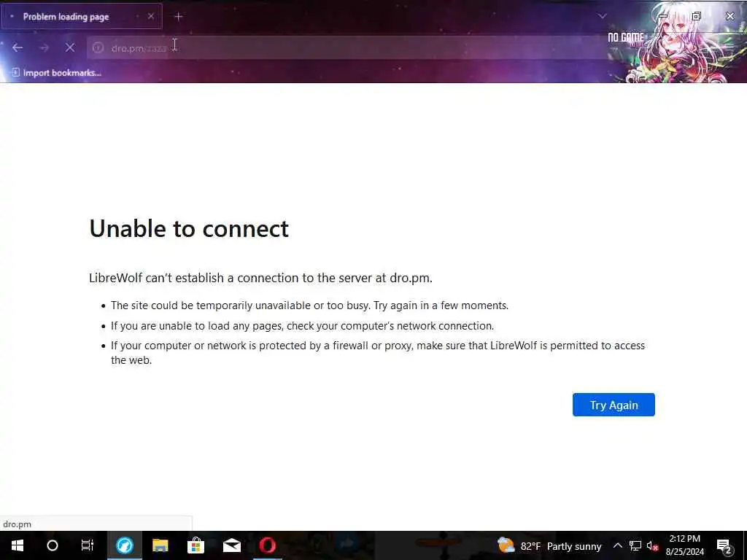This screenshot has height=560, width=747.
Task: Click the 'Partly sunny' weather text
Action: click(574, 546)
